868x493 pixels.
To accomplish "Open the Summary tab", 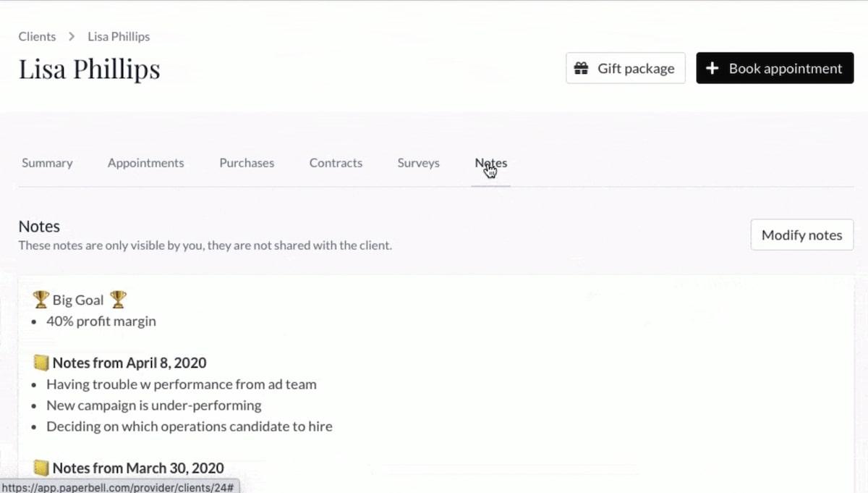I will click(x=47, y=164).
